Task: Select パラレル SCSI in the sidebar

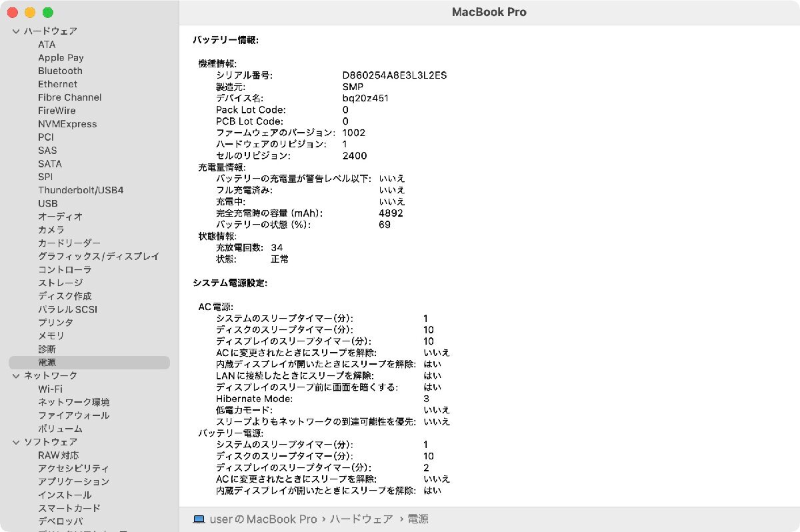Action: 67,309
